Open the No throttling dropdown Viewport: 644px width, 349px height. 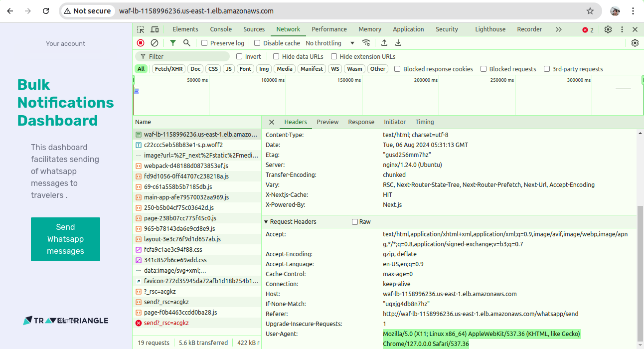(330, 43)
